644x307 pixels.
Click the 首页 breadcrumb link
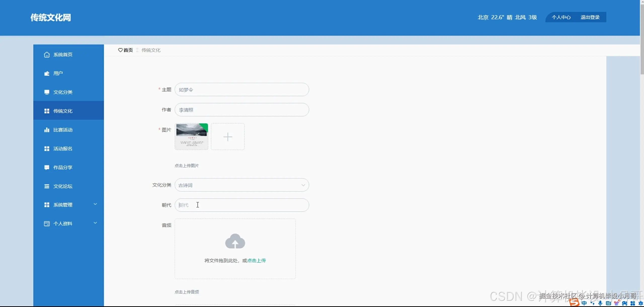point(128,50)
